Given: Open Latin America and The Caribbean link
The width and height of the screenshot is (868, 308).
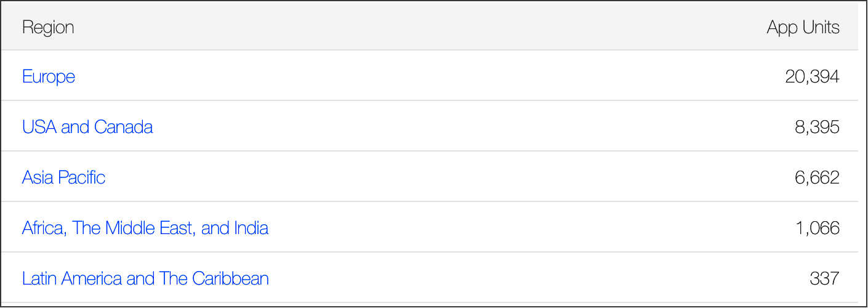Looking at the screenshot, I should pos(145,278).
